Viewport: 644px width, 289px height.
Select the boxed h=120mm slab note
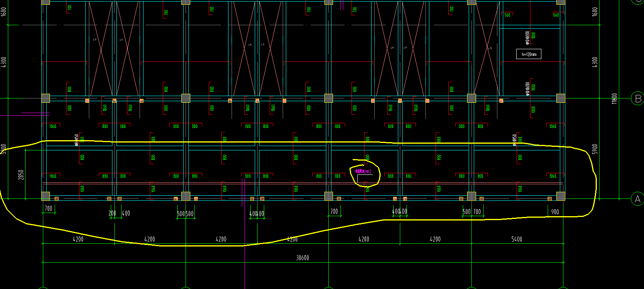pos(529,54)
